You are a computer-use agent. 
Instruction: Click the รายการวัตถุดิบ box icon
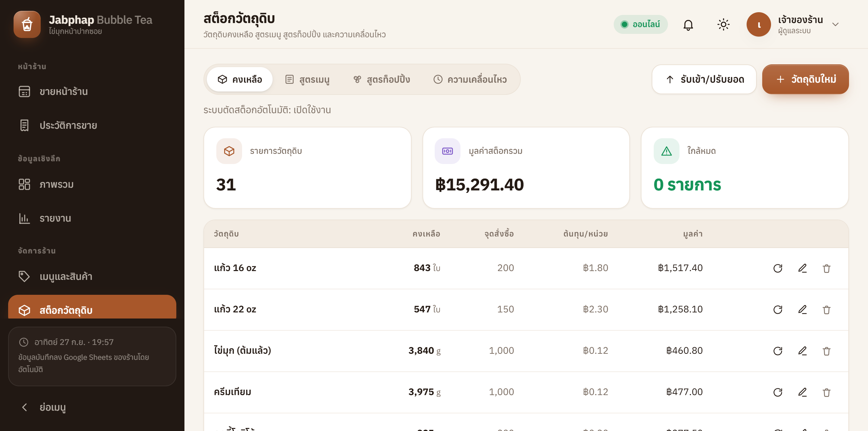(x=229, y=151)
